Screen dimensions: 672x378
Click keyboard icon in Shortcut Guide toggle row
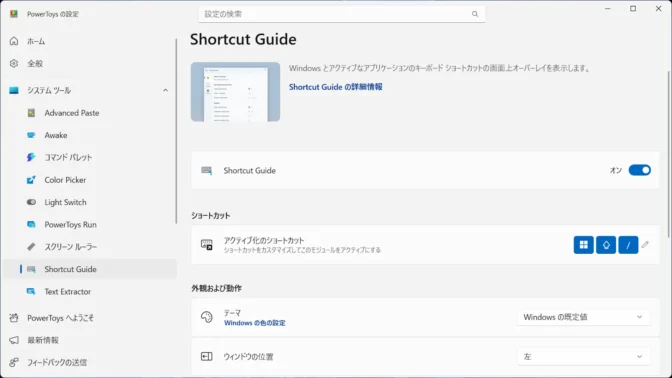click(x=207, y=171)
